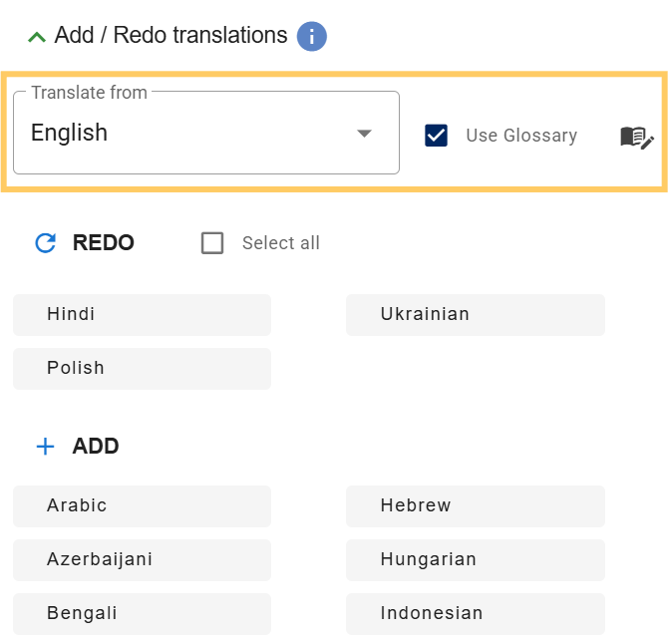The width and height of the screenshot is (668, 644).
Task: Select Hindi for redo translation
Action: [x=142, y=315]
